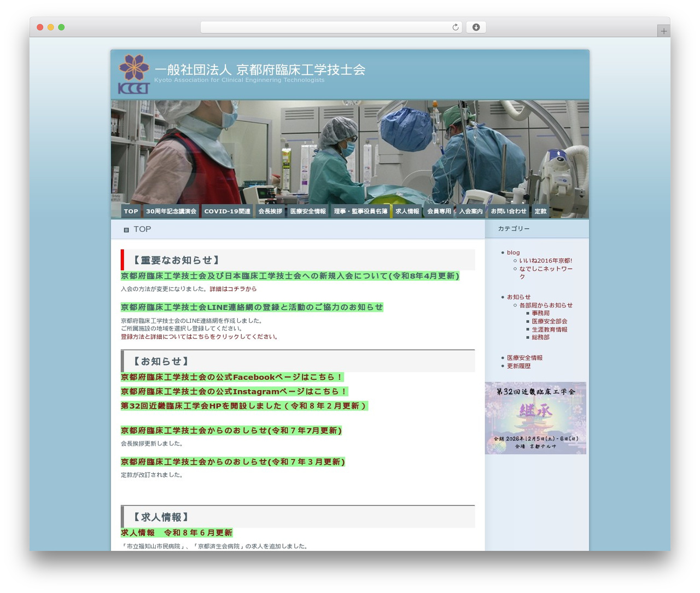Open the 理事・監事役員名簿 menu item
The image size is (700, 593).
tap(360, 211)
